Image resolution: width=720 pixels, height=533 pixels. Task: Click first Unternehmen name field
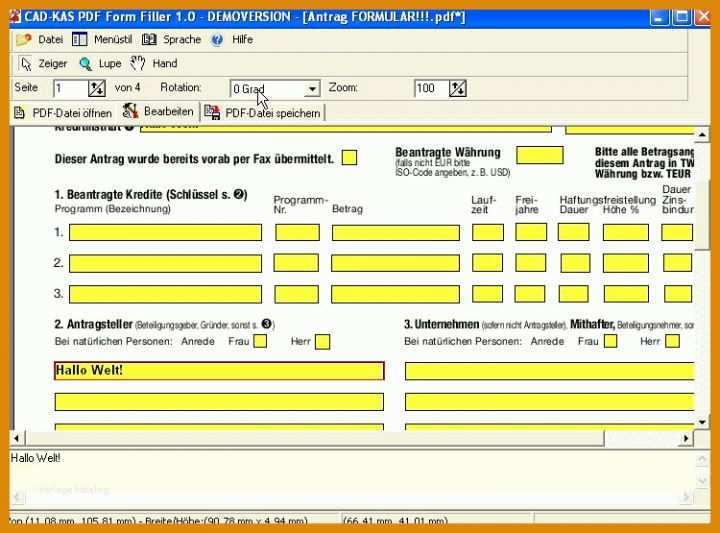[x=549, y=371]
